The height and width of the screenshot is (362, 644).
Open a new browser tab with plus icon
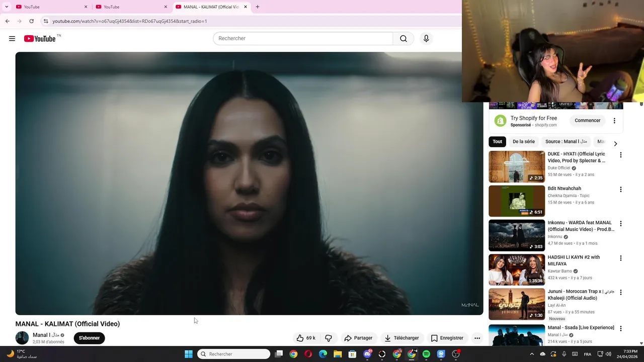click(258, 7)
